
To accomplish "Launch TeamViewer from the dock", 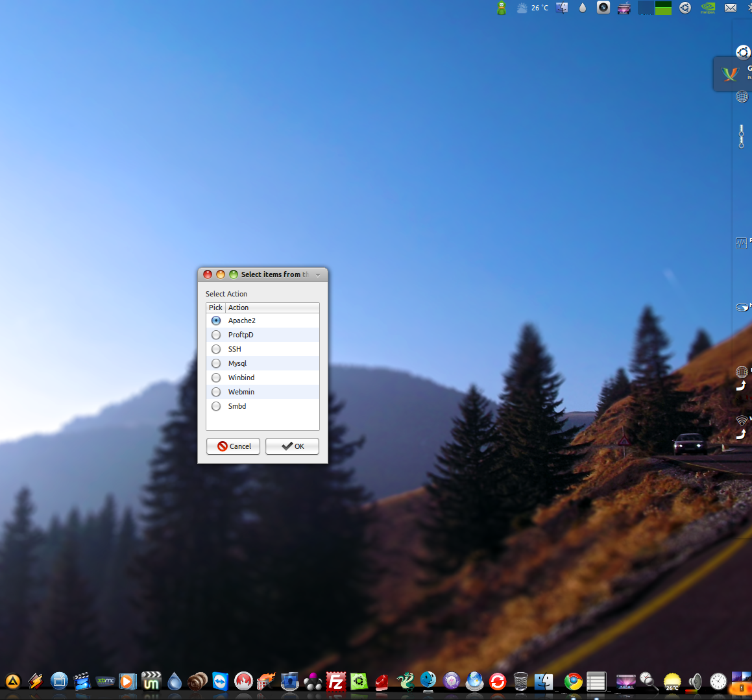I will pyautogui.click(x=220, y=681).
